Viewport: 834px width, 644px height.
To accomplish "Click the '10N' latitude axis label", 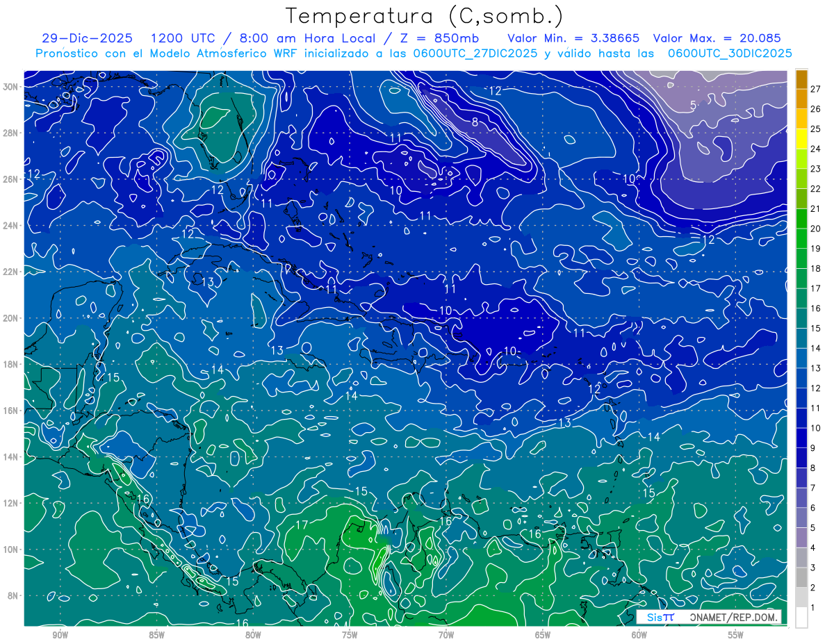I will pos(10,549).
